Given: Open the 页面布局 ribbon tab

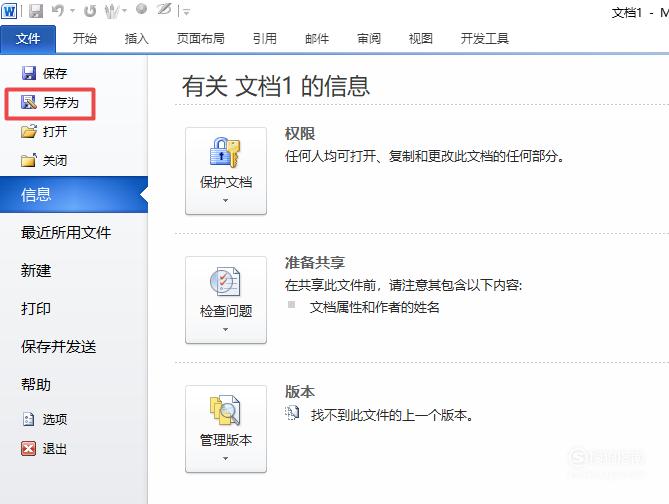Looking at the screenshot, I should pyautogui.click(x=201, y=39).
